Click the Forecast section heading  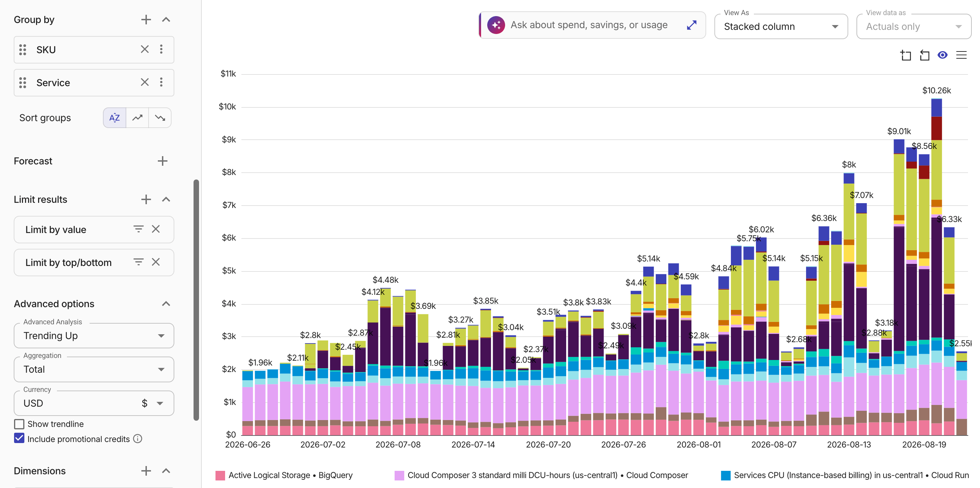(x=33, y=161)
